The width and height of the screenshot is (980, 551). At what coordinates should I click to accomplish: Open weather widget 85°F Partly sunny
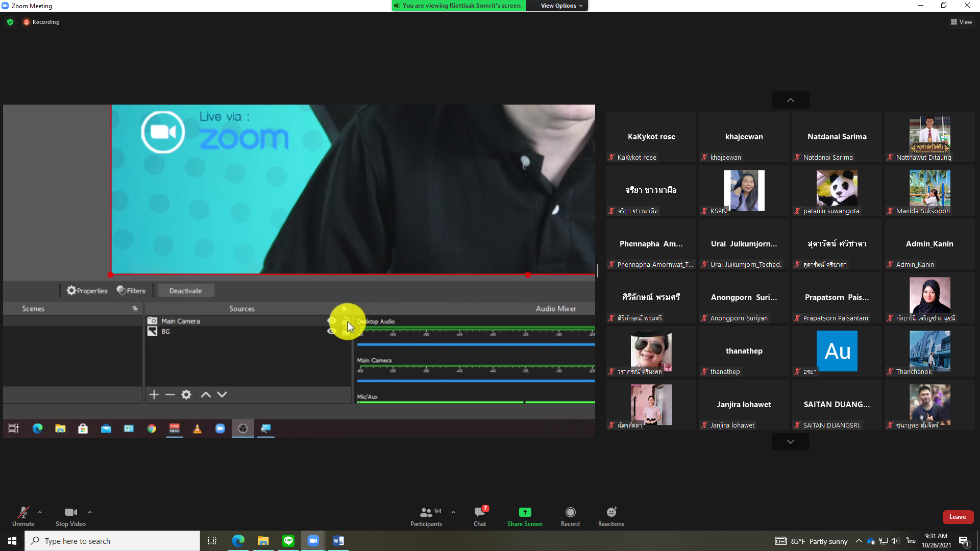812,541
